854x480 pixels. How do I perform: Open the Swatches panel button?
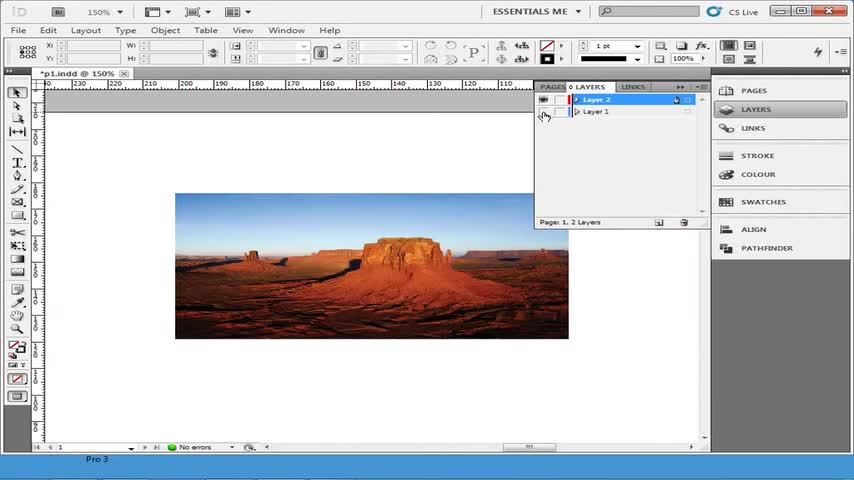762,202
